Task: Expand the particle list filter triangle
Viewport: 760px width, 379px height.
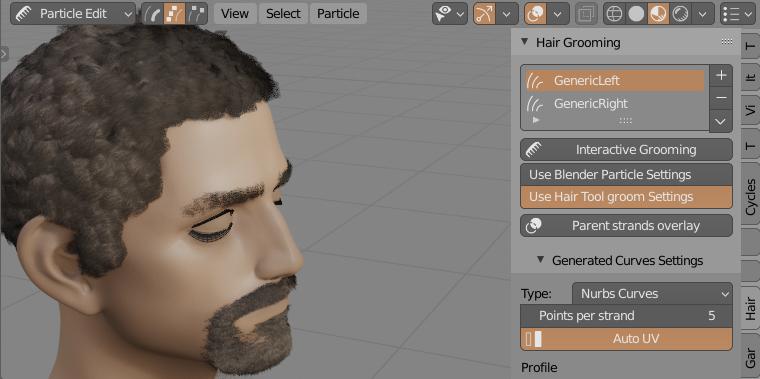Action: pos(536,120)
